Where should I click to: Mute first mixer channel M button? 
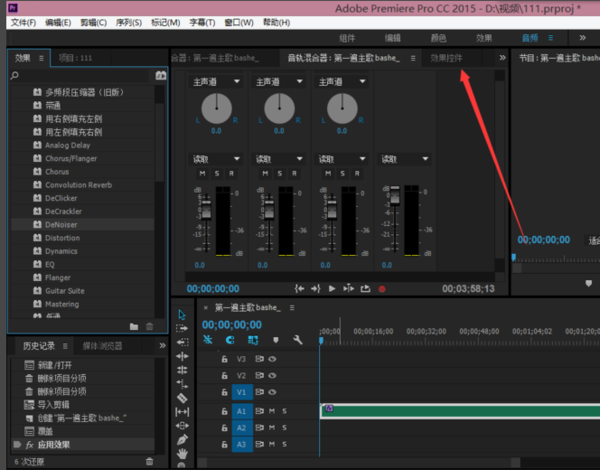202,173
